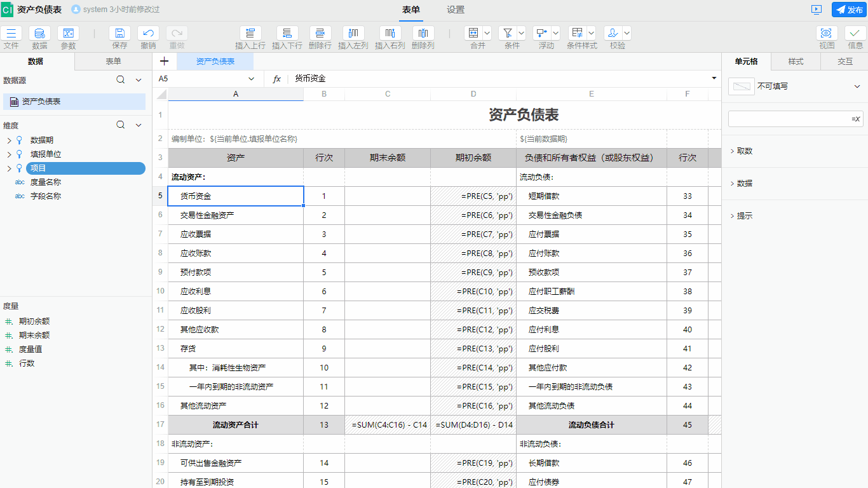Switch to the 设置 tab
Viewport: 868px width, 488px height.
coord(455,10)
